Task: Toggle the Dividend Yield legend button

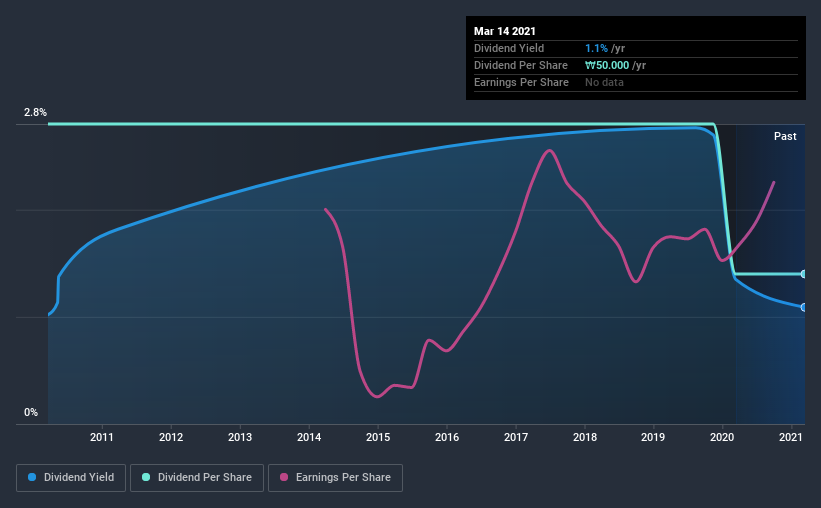Action: (71, 478)
